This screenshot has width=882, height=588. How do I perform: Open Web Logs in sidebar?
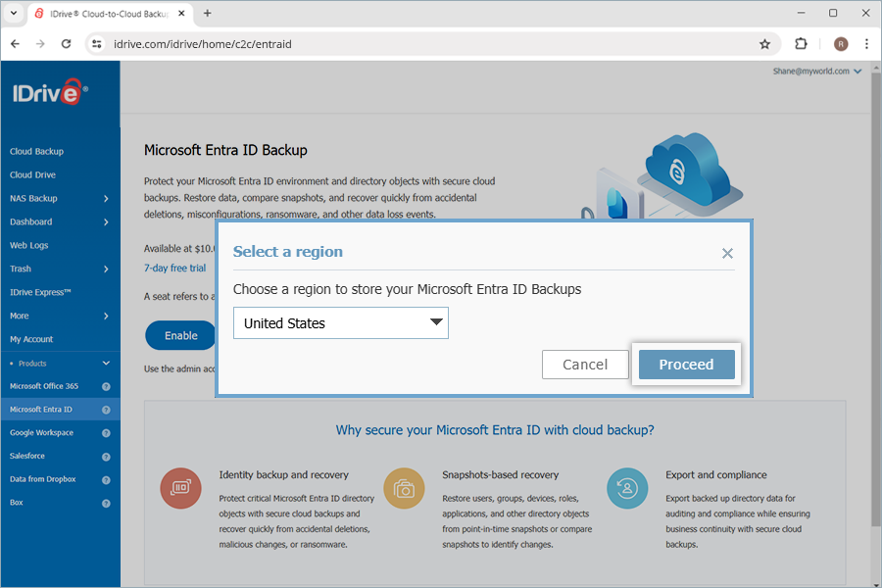point(28,245)
